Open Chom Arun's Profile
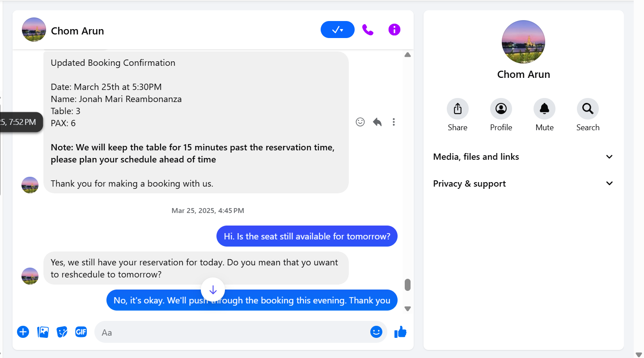This screenshot has height=358, width=644. point(501,109)
